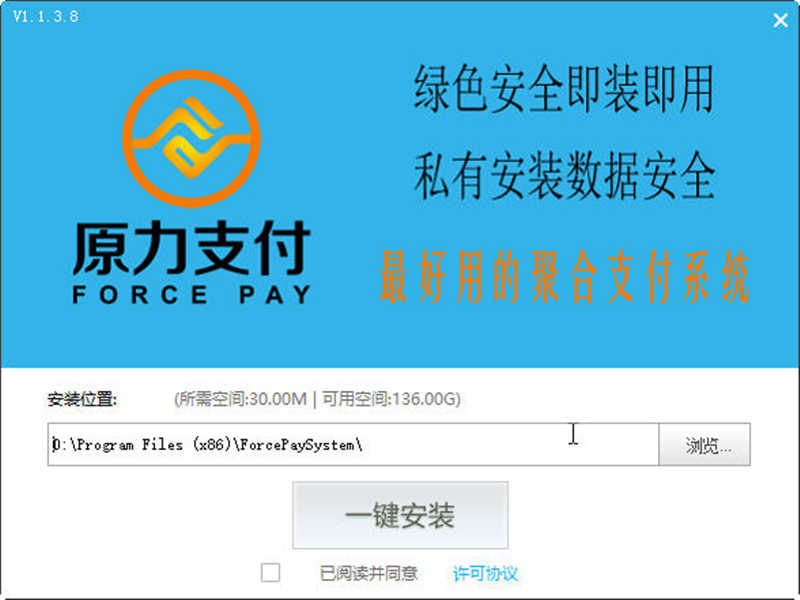Click the orange 最好用的聚合支付系统 tagline
800x600 pixels.
pos(564,277)
